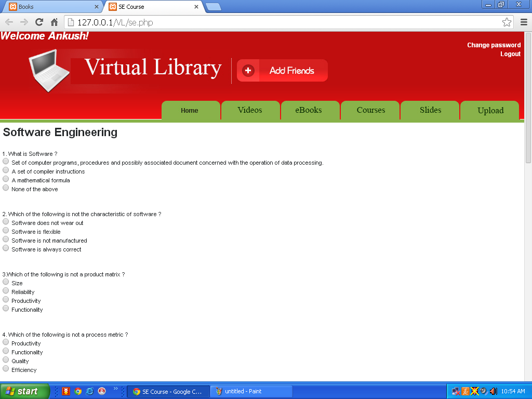This screenshot has height=399, width=532.
Task: Click the Add Friends button
Action: pos(282,71)
